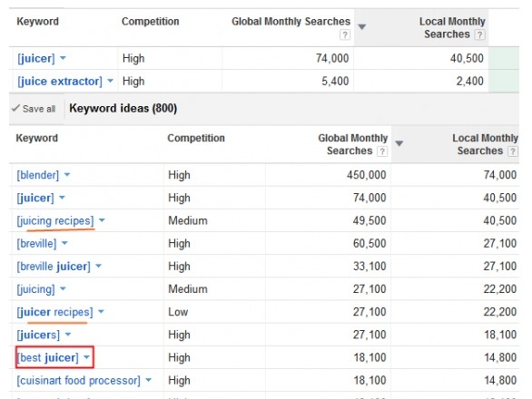Viewport: 532px width, 399px height.
Task: Sort by Keyword column in top table
Action: (x=37, y=22)
